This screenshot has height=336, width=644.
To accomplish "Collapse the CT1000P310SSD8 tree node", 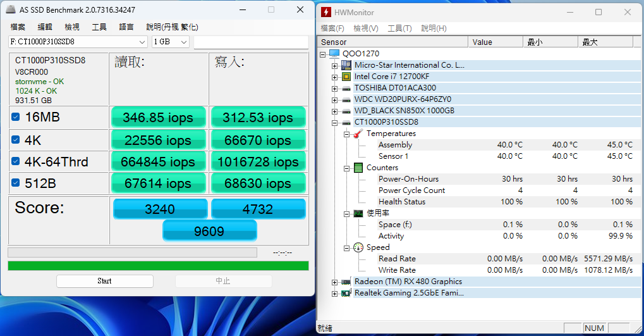I will pyautogui.click(x=335, y=123).
